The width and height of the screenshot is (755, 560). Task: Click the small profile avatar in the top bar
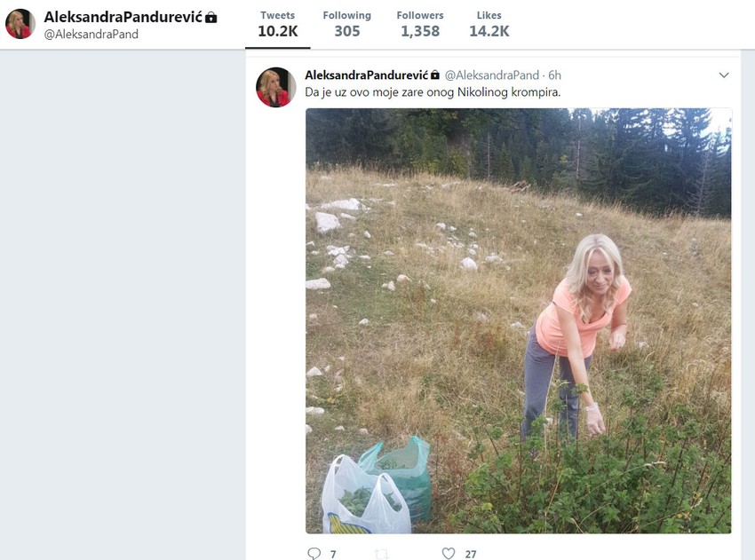coord(20,24)
